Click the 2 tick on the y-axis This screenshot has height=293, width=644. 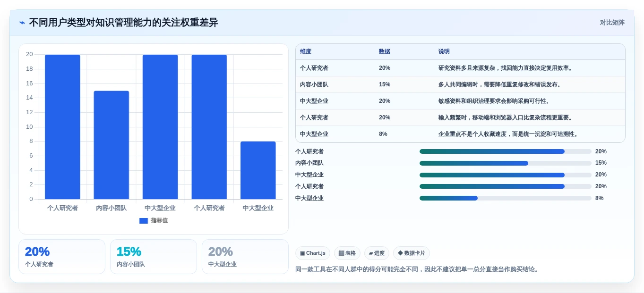[x=31, y=184]
